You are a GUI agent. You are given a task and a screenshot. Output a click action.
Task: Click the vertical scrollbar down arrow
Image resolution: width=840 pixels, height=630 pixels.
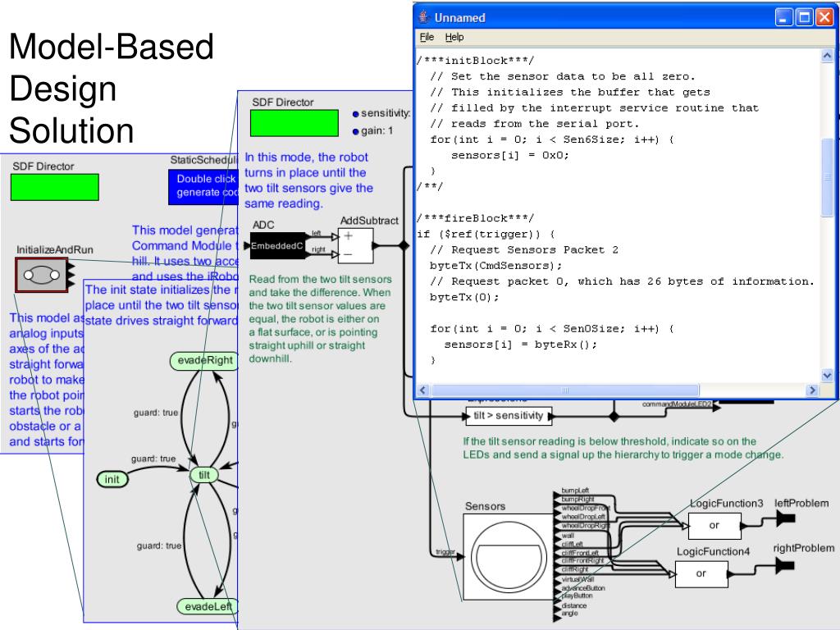tap(827, 376)
